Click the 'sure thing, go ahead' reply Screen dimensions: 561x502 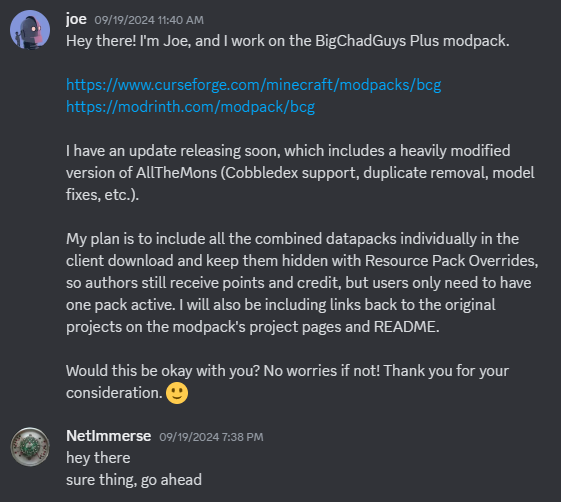(x=134, y=480)
